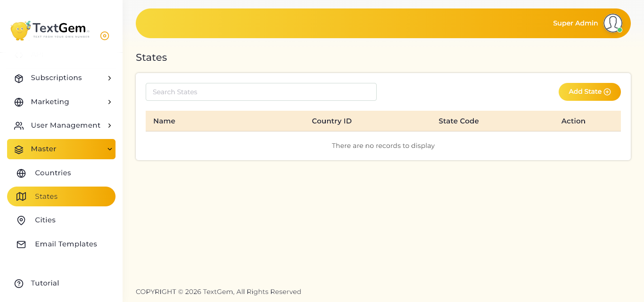Toggle the sidebar pin circle icon

[x=105, y=36]
